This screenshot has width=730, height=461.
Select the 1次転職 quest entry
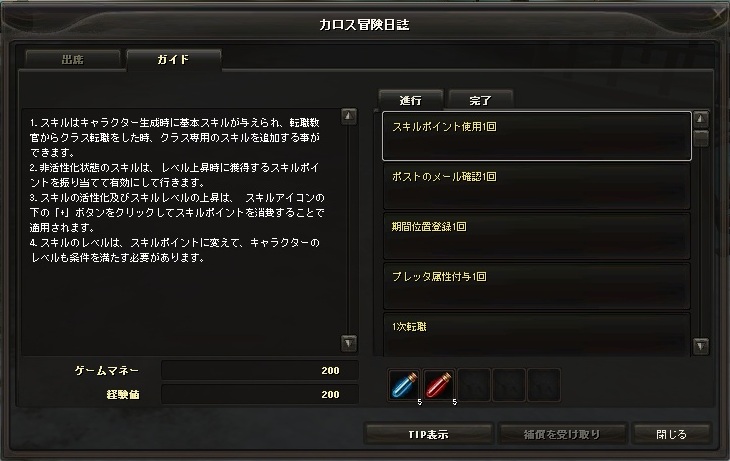click(537, 334)
